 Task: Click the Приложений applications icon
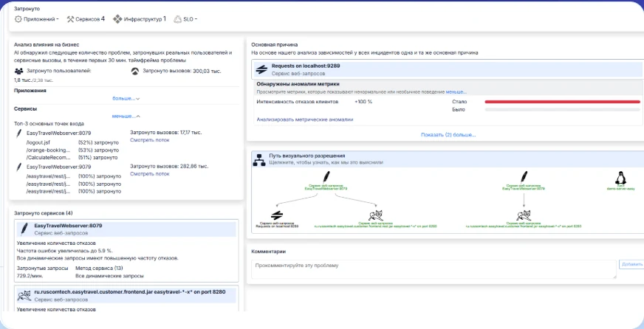coord(18,19)
